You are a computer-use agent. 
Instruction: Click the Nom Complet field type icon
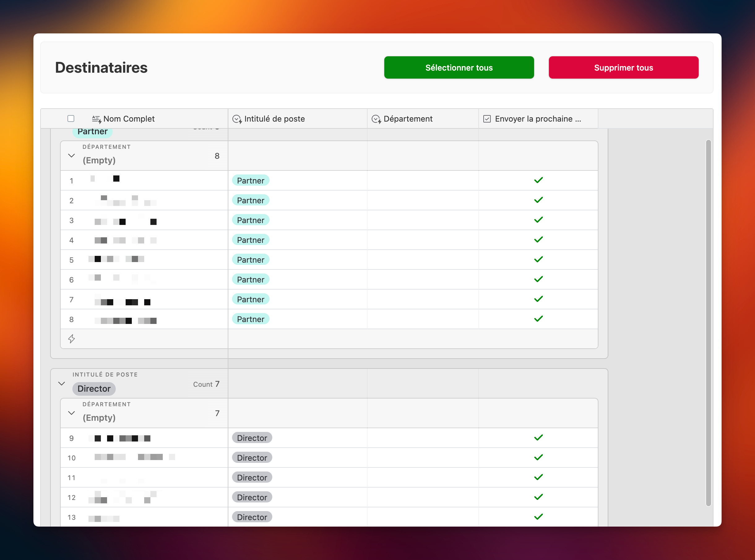(x=96, y=119)
